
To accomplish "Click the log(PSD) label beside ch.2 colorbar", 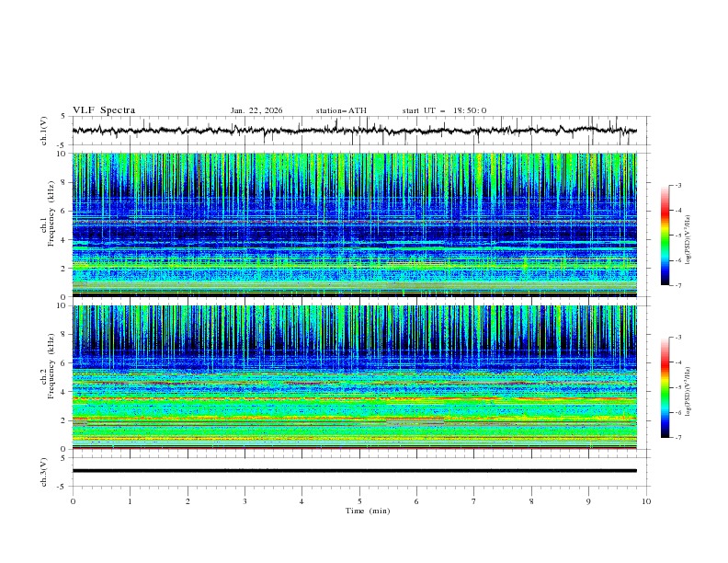I will (x=688, y=391).
